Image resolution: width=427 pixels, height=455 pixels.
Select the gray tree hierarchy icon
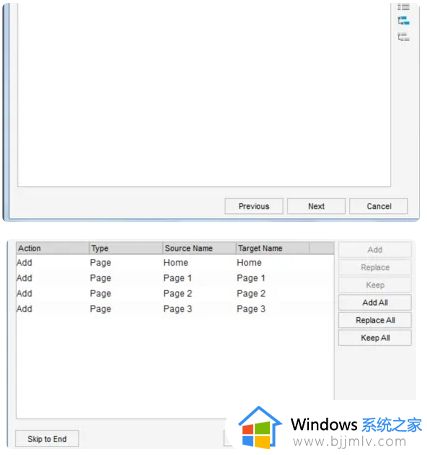pos(403,37)
